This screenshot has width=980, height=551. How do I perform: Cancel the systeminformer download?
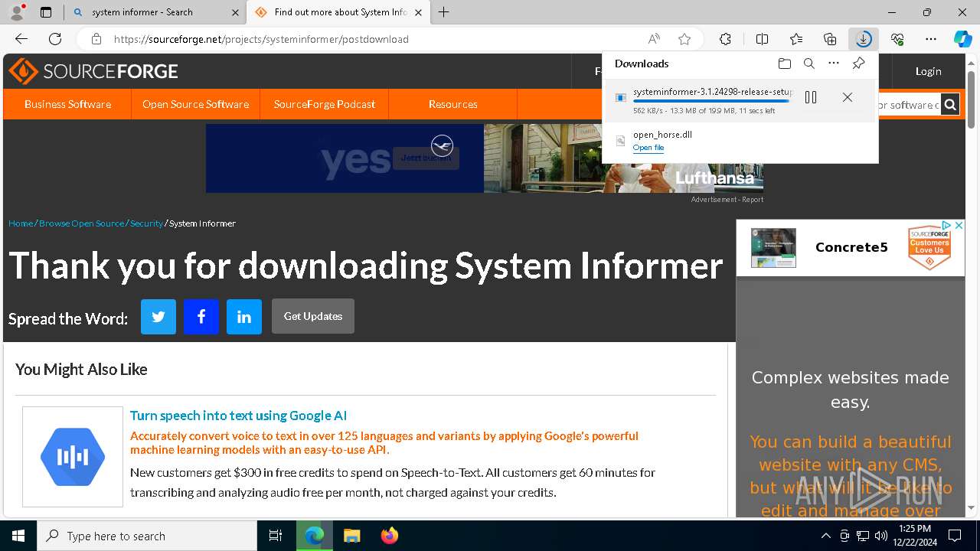(847, 97)
